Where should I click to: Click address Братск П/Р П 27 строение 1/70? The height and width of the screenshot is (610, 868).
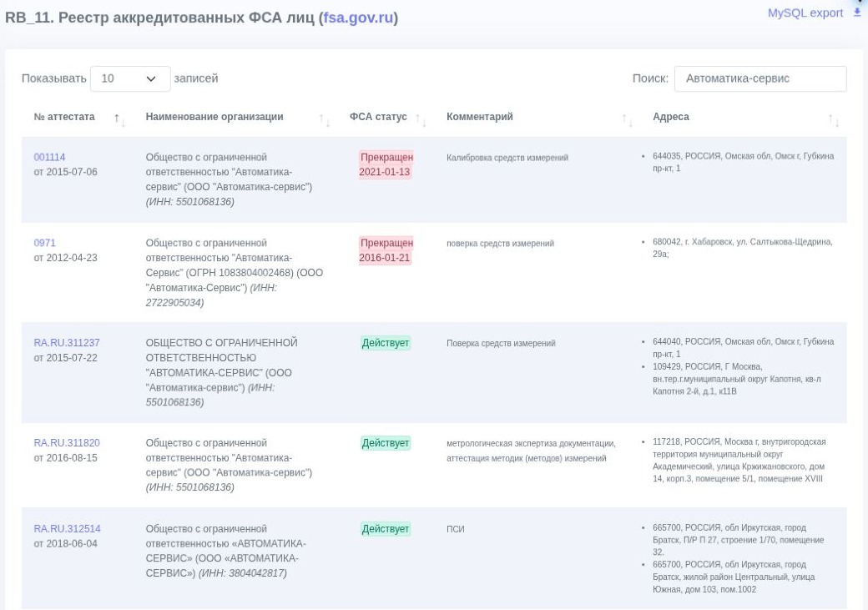tap(738, 540)
